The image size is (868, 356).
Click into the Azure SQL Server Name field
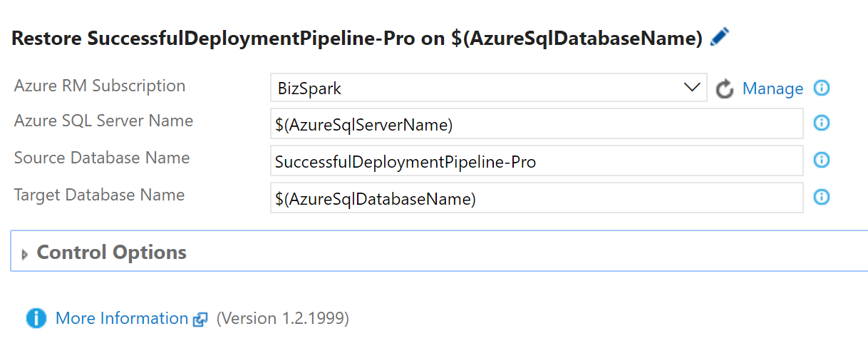point(536,125)
